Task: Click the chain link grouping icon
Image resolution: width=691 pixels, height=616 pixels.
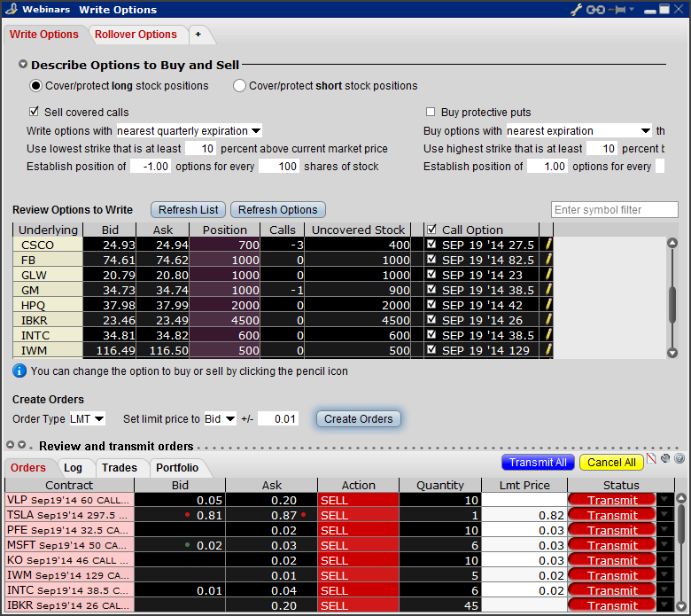Action: coord(595,9)
